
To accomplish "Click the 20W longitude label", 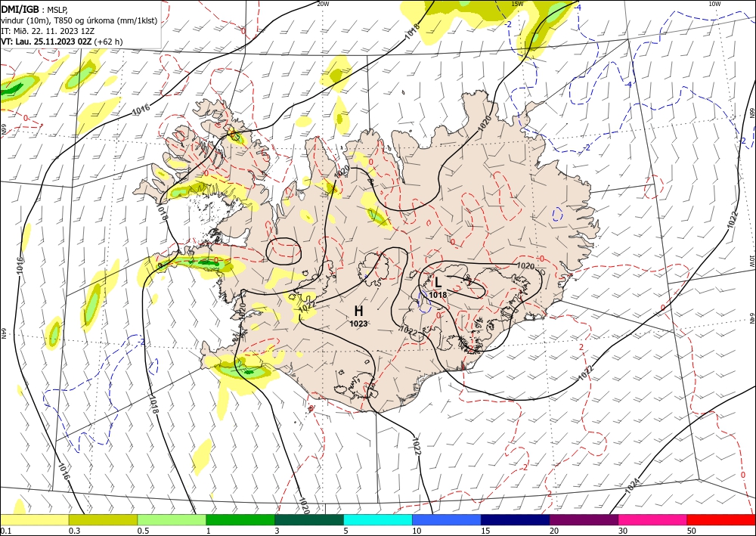I will pos(323,4).
